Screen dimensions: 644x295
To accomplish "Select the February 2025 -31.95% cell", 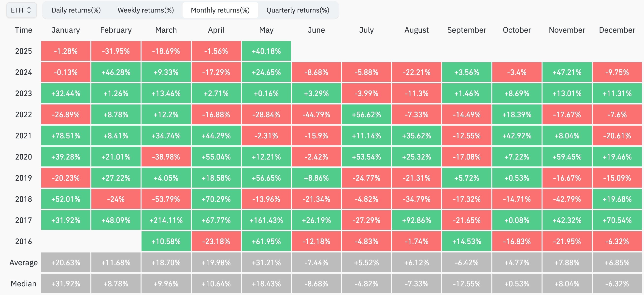I will pyautogui.click(x=116, y=51).
